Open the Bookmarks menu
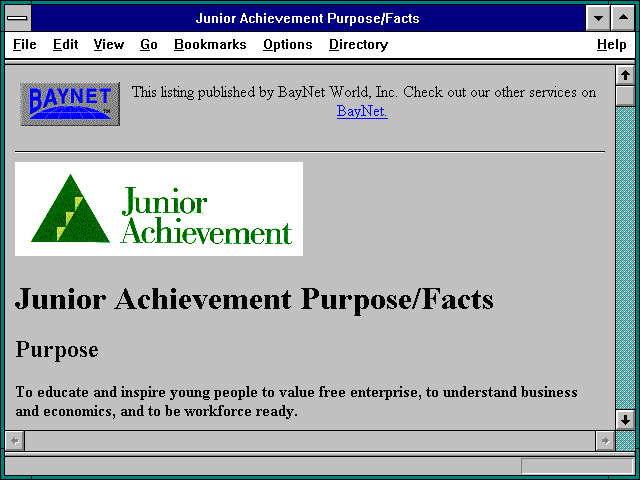Viewport: 640px width, 480px height. coord(210,44)
